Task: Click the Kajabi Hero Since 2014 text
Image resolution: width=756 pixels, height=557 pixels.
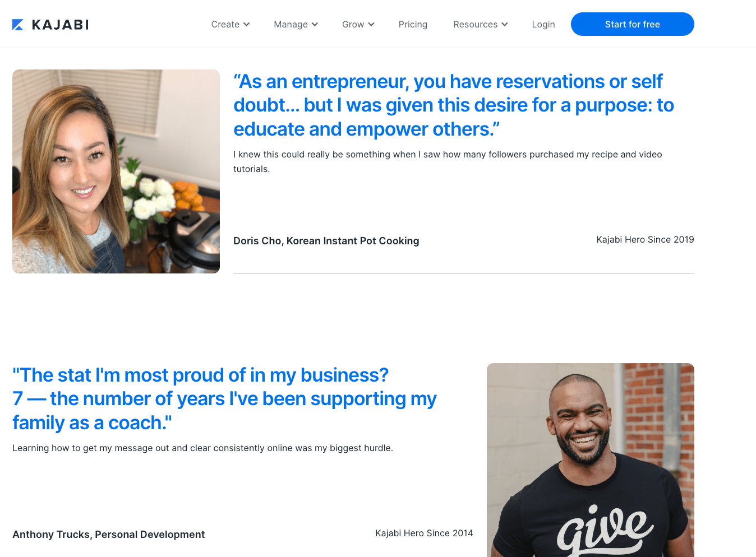Action: click(424, 533)
